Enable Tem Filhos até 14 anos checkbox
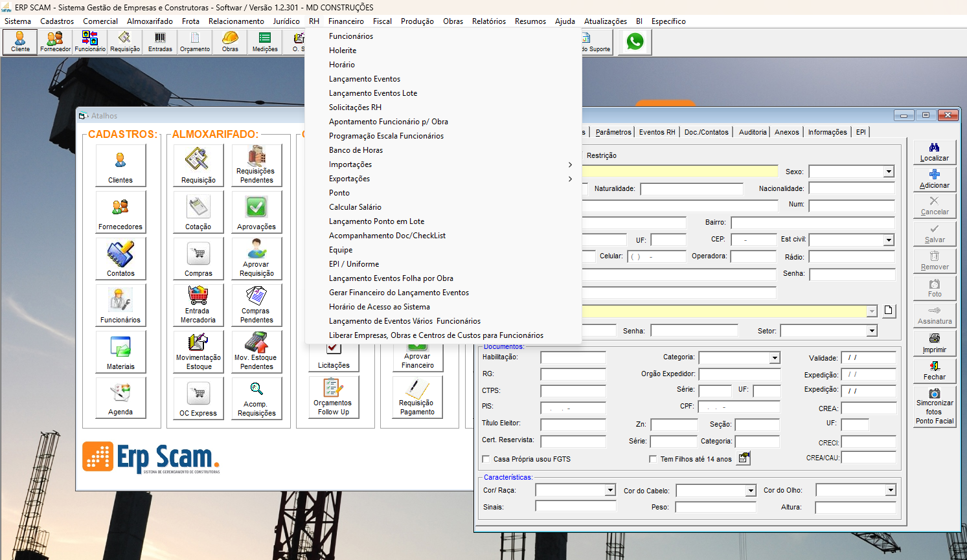The height and width of the screenshot is (560, 967). [x=653, y=459]
